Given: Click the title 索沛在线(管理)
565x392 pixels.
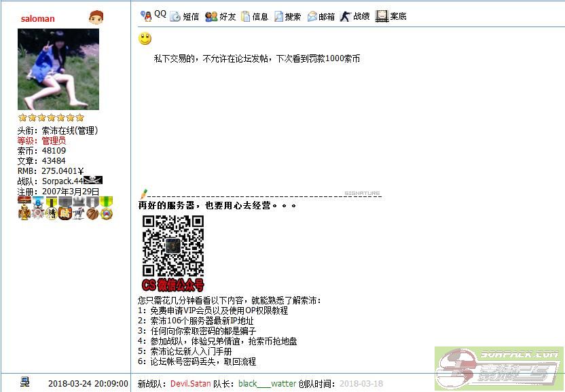Looking at the screenshot, I should pyautogui.click(x=70, y=130).
